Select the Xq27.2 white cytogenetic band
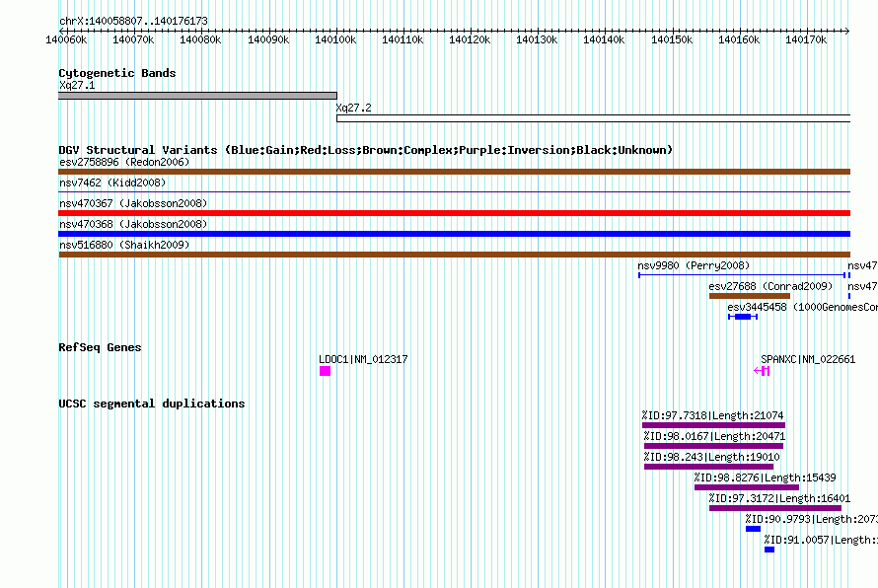The width and height of the screenshot is (878, 588). 594,118
